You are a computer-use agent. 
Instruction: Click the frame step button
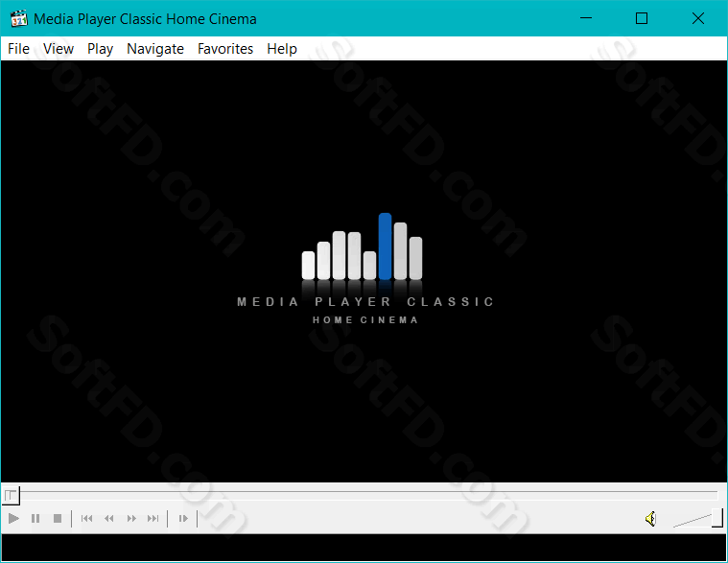point(183,518)
